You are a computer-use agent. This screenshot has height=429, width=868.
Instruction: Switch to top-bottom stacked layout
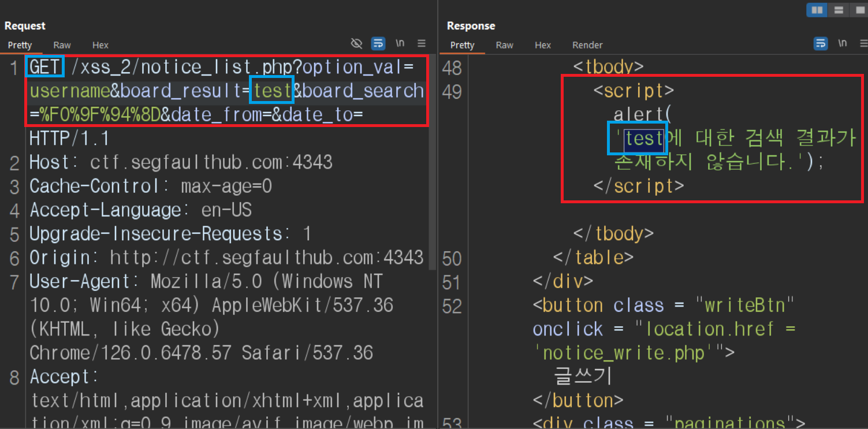pyautogui.click(x=839, y=10)
